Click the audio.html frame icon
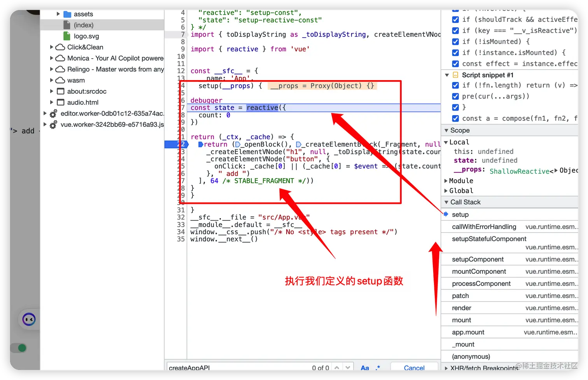Screen dimensions: 588x380 coord(60,102)
